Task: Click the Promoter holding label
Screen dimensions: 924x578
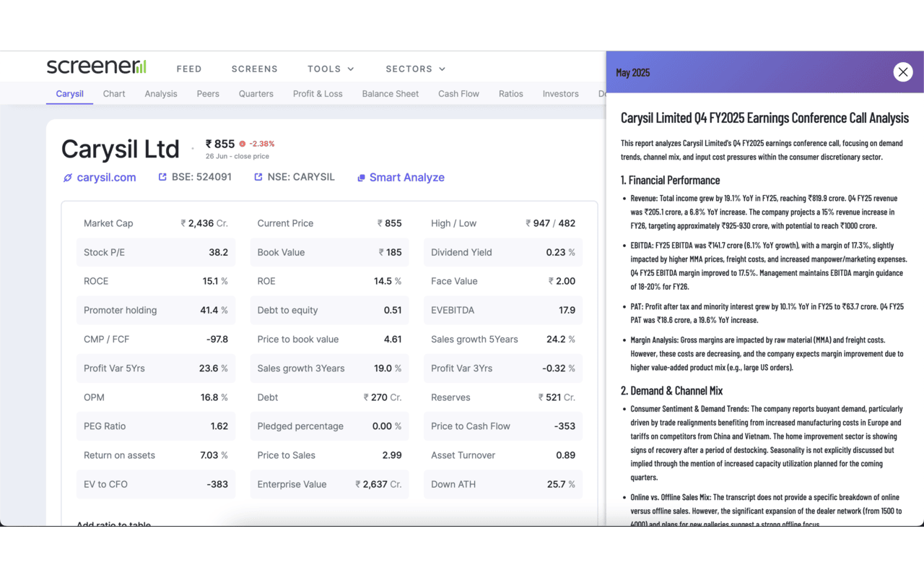Action: (120, 310)
